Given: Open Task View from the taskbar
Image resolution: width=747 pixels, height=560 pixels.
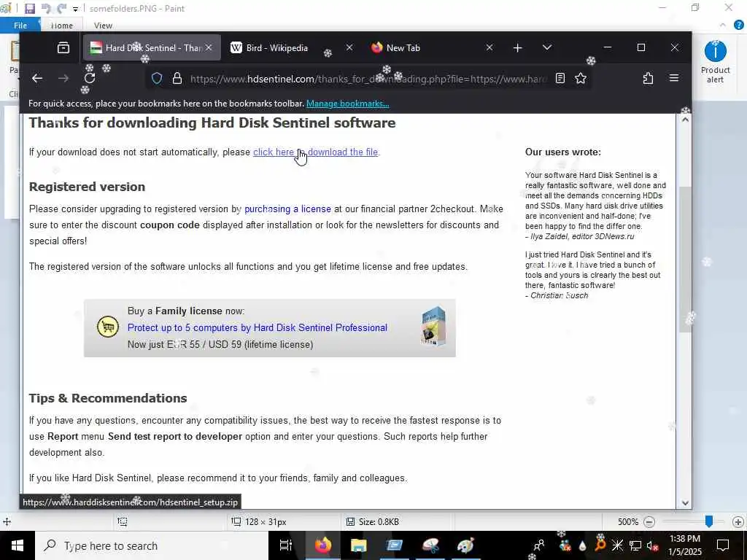Looking at the screenshot, I should pos(286,545).
